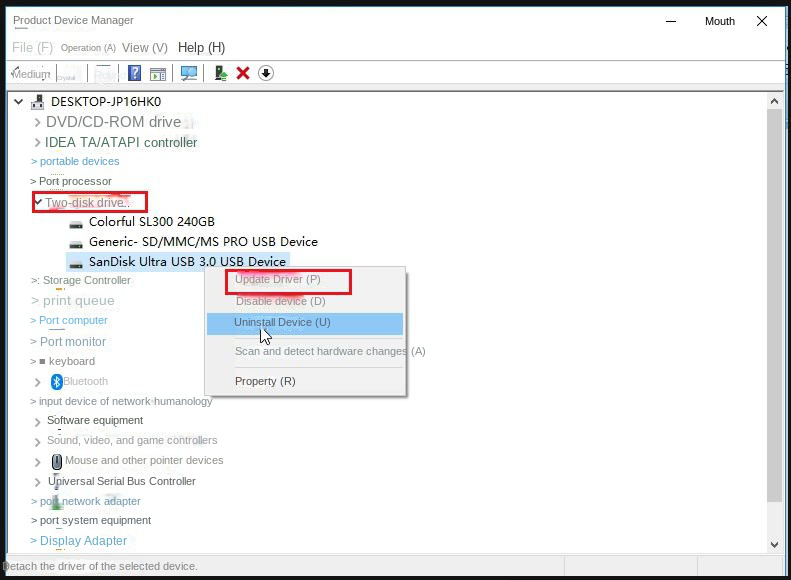Viewport: 791px width, 580px height.
Task: Choose Uninstall Device from context menu
Action: pyautogui.click(x=282, y=322)
